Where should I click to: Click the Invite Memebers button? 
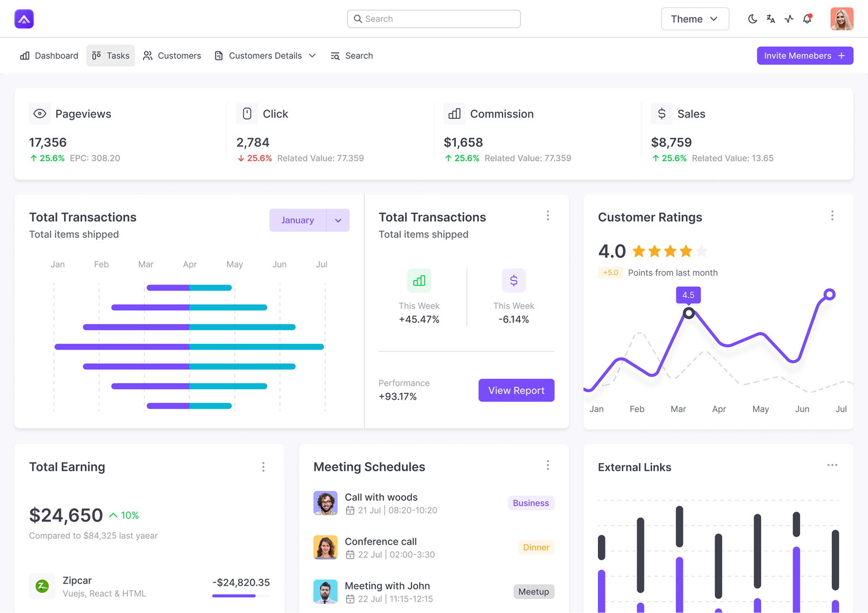coord(805,56)
